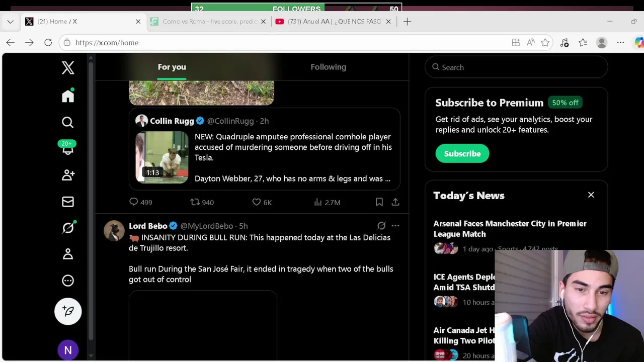Click Grok explain icon on Lord Bebo post
The image size is (644, 362).
pyautogui.click(x=381, y=226)
